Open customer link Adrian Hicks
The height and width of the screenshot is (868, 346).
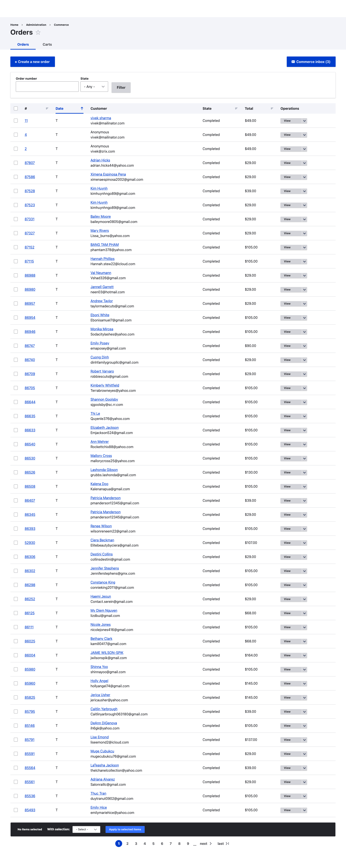(100, 160)
